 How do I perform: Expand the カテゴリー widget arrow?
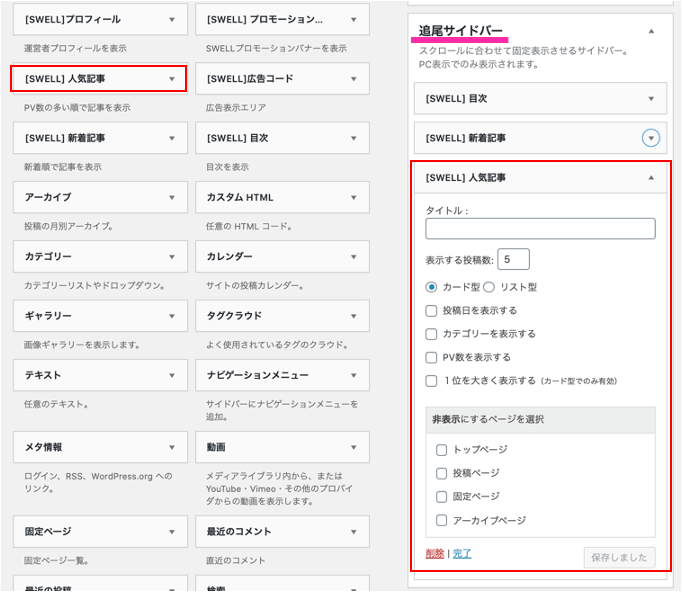pyautogui.click(x=172, y=257)
